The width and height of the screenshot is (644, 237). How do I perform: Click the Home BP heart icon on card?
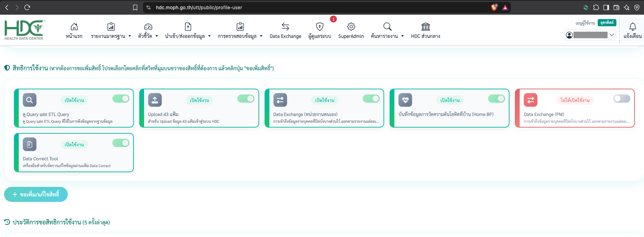pos(405,100)
